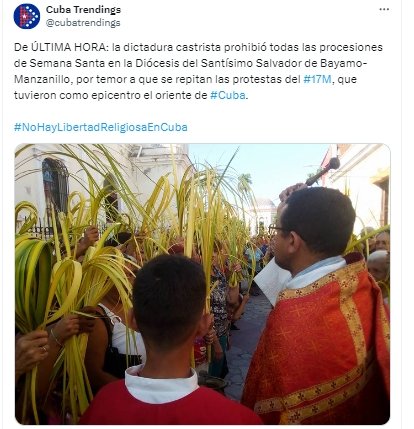Click the altar boy's white collar in the photo
The image size is (414, 429).
(162, 383)
